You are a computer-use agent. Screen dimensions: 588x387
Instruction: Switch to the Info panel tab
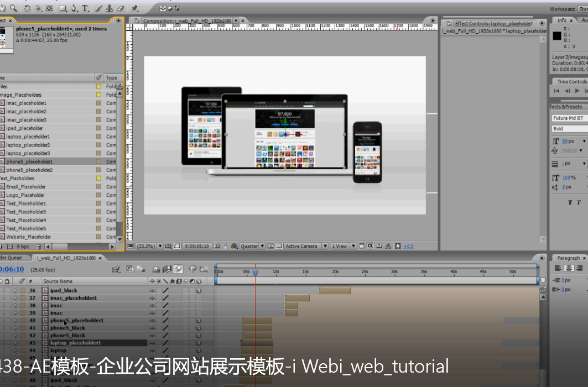(x=562, y=20)
